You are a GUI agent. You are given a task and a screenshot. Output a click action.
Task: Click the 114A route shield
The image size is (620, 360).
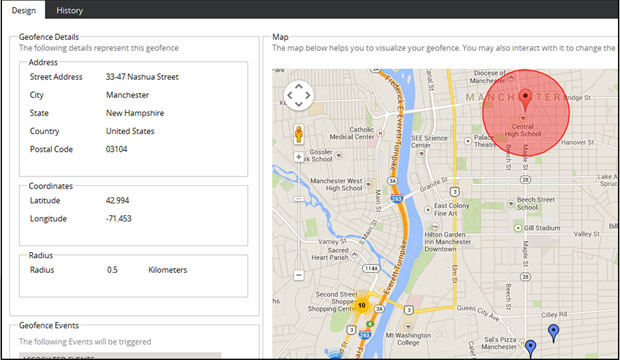coord(371,268)
